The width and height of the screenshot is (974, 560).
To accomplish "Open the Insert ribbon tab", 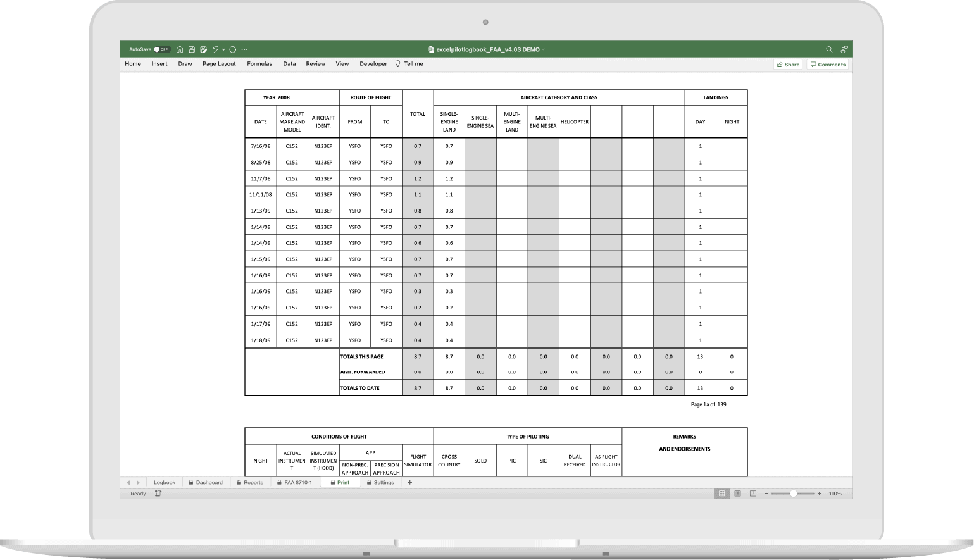I will [x=159, y=64].
